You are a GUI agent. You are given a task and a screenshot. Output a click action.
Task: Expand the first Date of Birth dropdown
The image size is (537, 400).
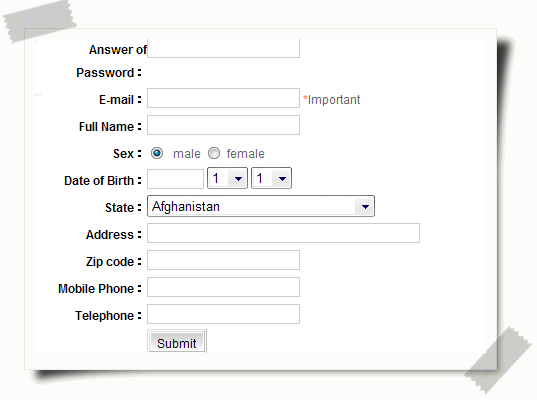tap(227, 178)
